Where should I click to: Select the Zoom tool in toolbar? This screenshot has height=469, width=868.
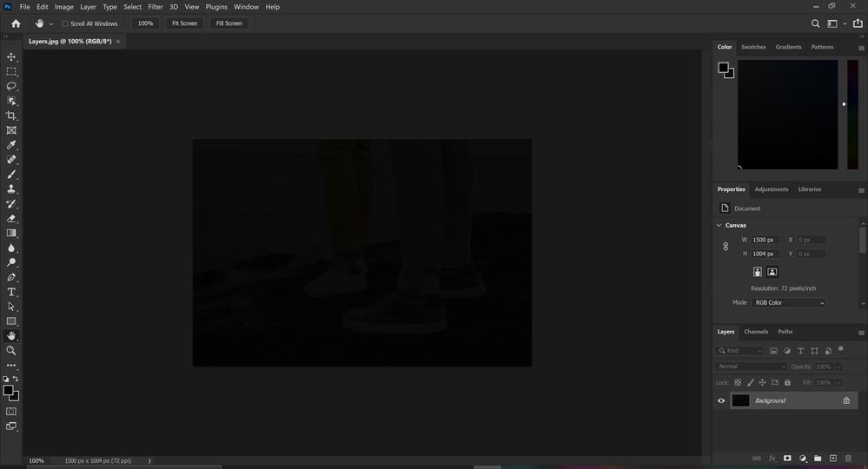(11, 351)
